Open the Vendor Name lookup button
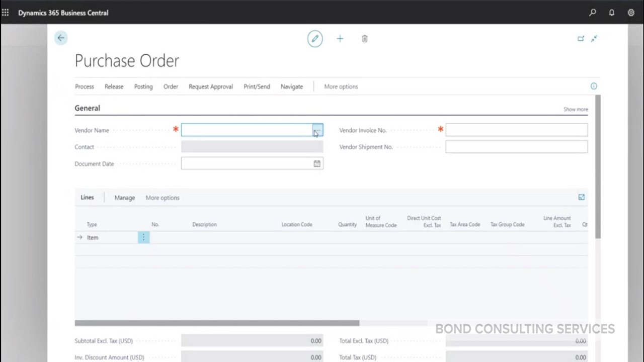 click(x=317, y=130)
